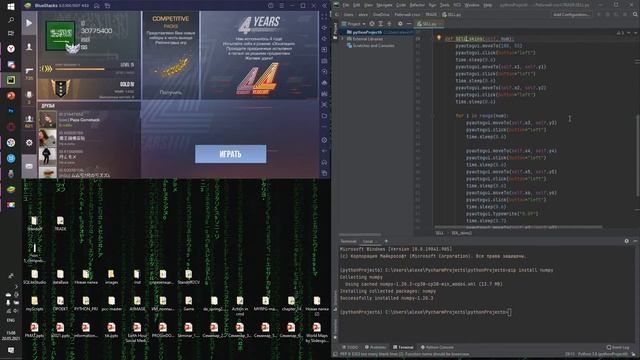Viewport: 640px width, 360px height.
Task: Hide the PyCharm project panel with minus icon
Action: coord(409,24)
